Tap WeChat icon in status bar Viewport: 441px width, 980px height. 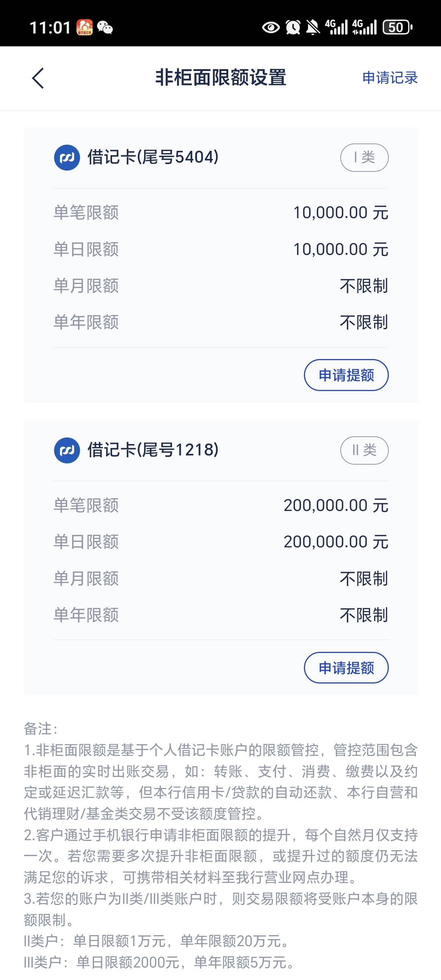(104, 27)
